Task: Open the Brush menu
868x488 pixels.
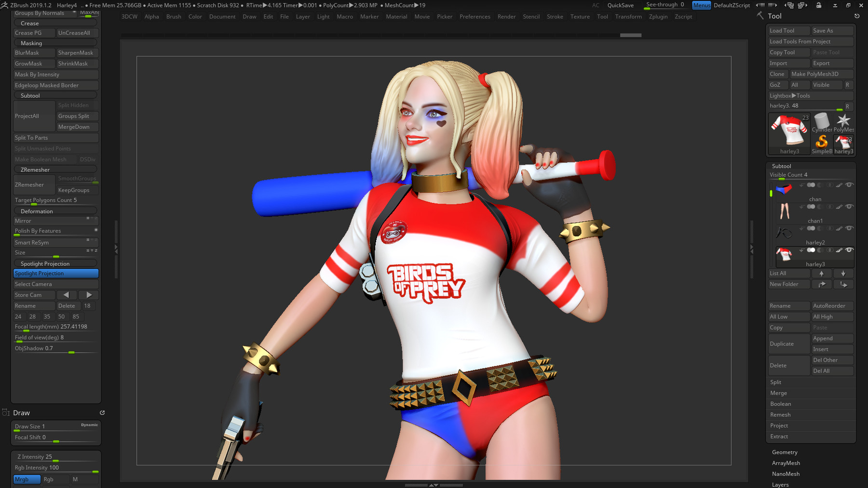Action: [174, 17]
